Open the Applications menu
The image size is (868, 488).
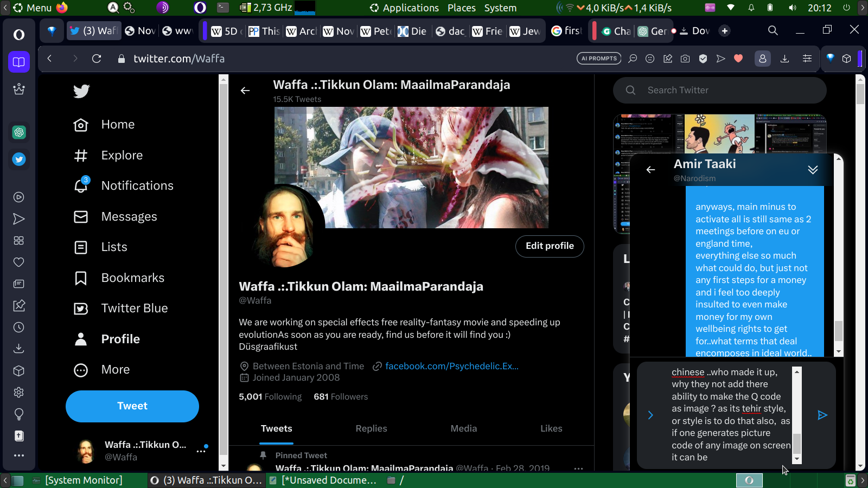pos(410,8)
